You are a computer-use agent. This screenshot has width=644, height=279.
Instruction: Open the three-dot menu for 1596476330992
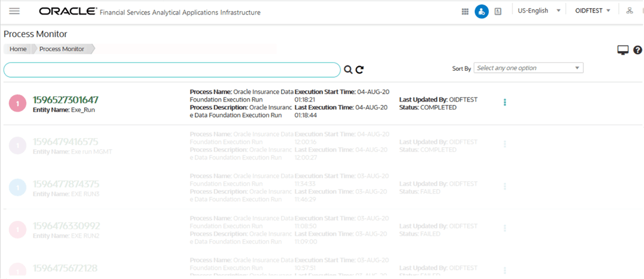(x=505, y=228)
